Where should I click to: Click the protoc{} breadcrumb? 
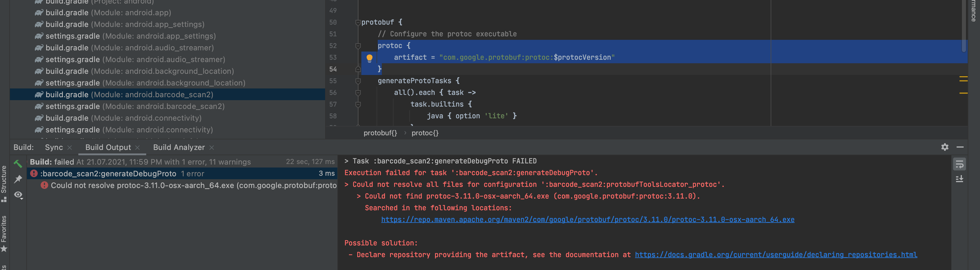[425, 133]
